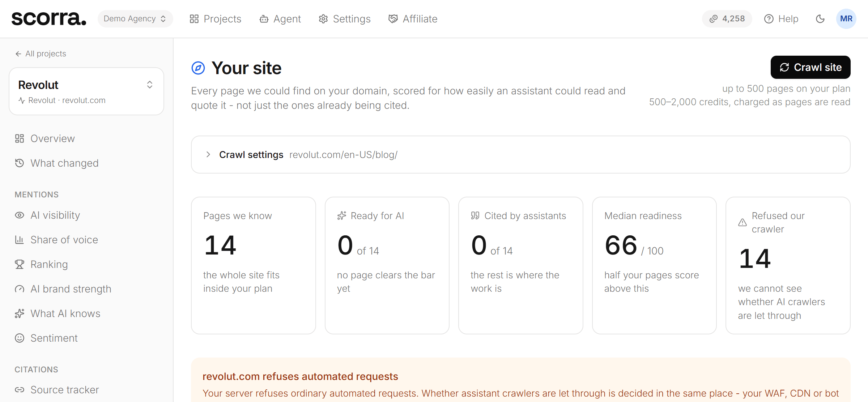Open the Demo Agency workspace switcher
The height and width of the screenshot is (402, 868).
[x=135, y=19]
